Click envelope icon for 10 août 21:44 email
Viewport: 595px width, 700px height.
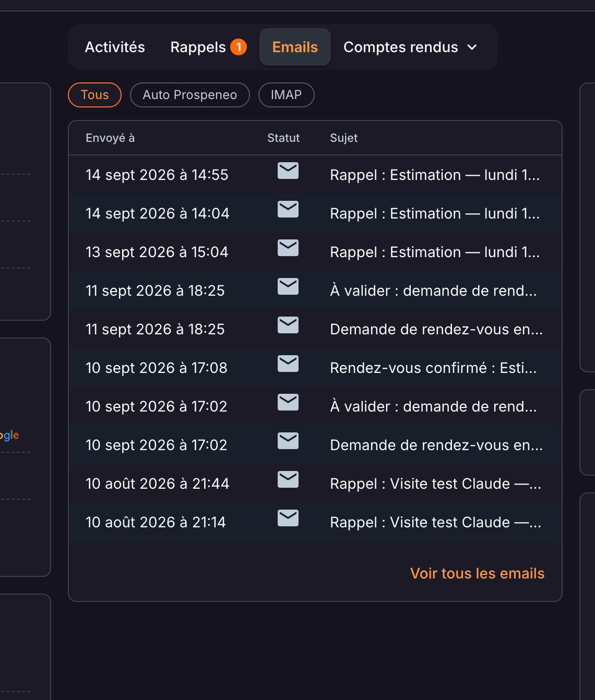click(288, 479)
